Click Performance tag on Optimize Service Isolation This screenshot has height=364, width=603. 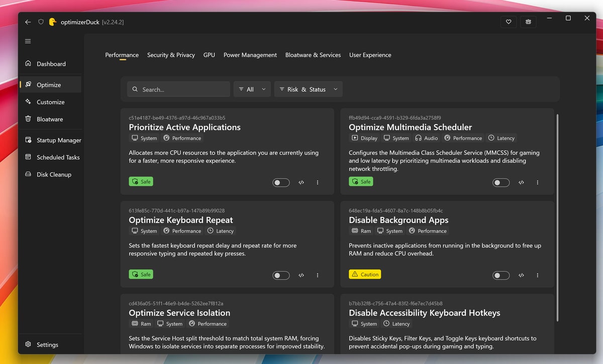pos(208,324)
